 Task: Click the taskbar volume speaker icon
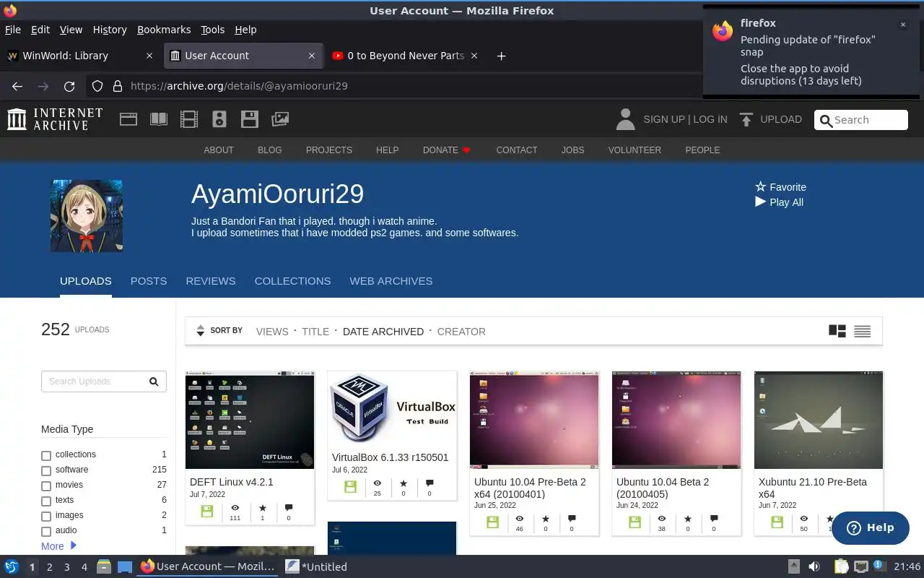tap(814, 566)
